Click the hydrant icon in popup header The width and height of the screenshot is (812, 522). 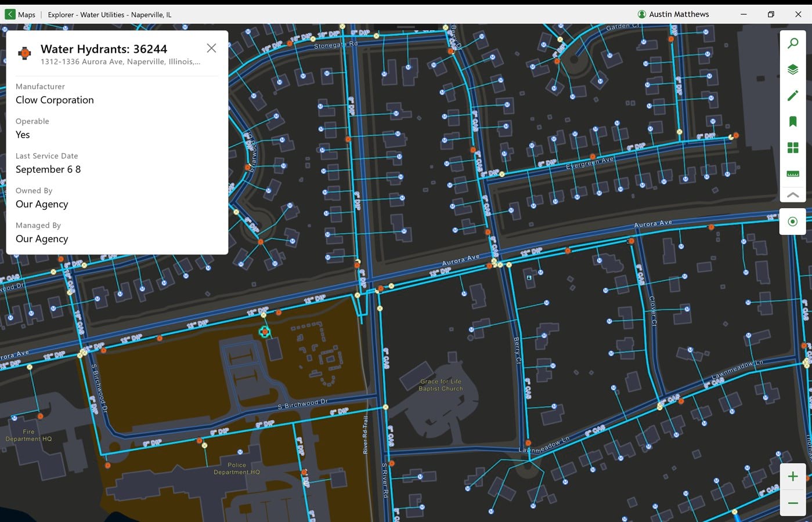point(24,54)
